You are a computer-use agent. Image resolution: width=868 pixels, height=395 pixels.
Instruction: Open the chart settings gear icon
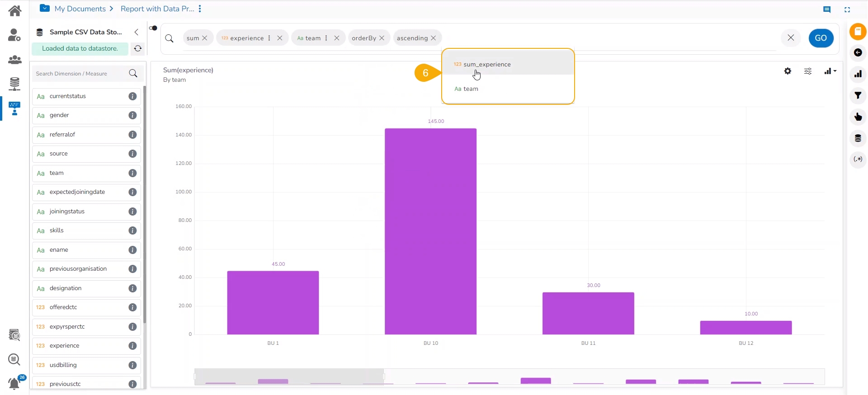(788, 71)
